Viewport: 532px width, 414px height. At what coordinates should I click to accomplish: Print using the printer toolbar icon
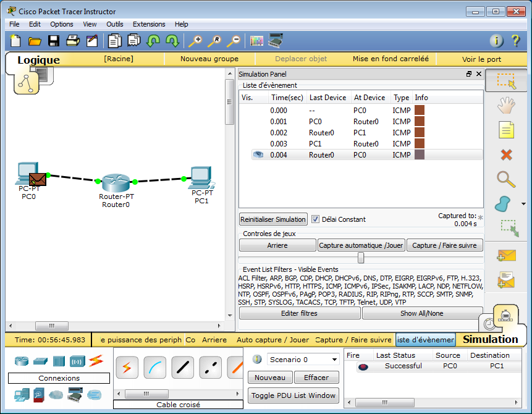[x=73, y=41]
